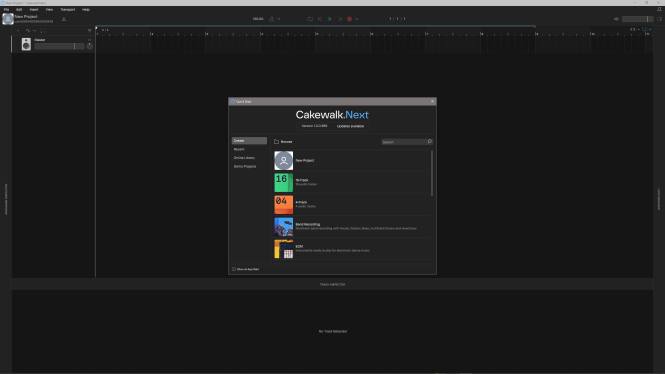Toggle the right panel layout icon

(x=659, y=19)
